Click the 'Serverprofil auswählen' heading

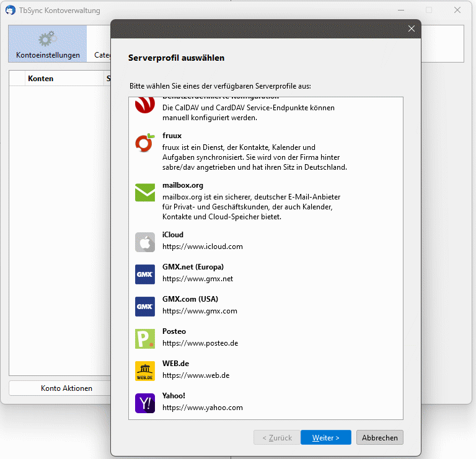point(176,58)
